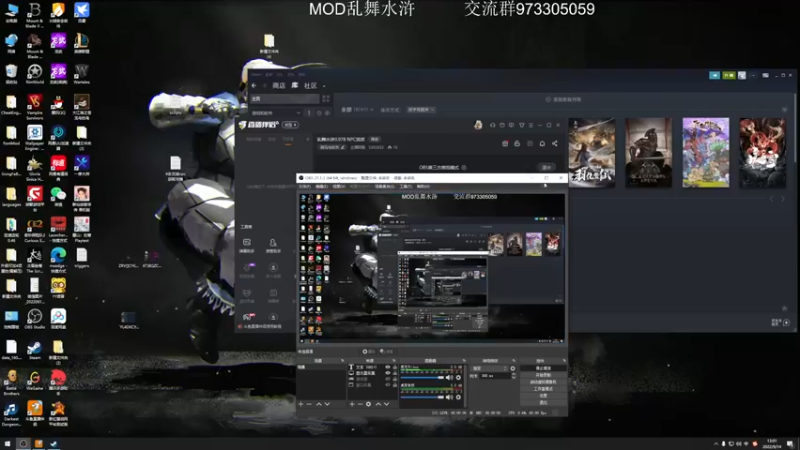
Task: Open the Warnales desktop shortcut
Action: (82, 74)
